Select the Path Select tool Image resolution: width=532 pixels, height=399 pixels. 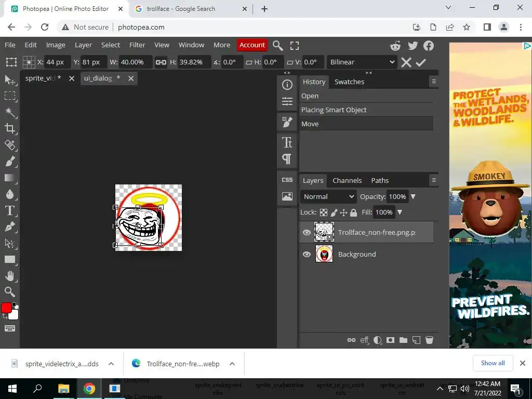point(10,243)
